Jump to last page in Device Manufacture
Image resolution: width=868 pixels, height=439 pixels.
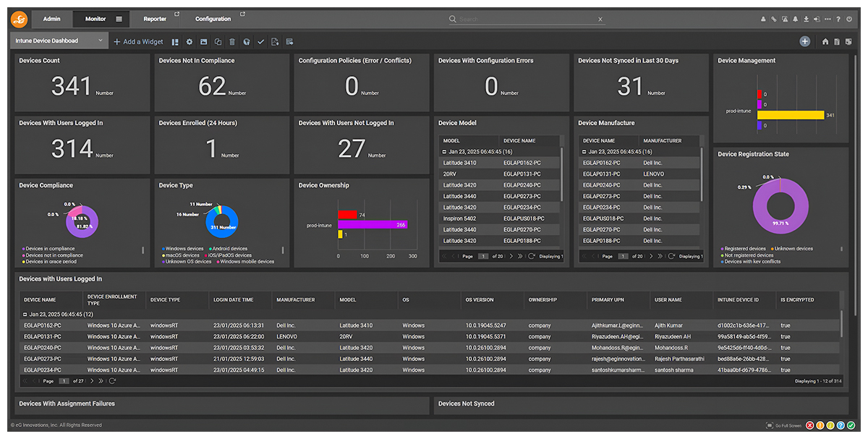(660, 256)
